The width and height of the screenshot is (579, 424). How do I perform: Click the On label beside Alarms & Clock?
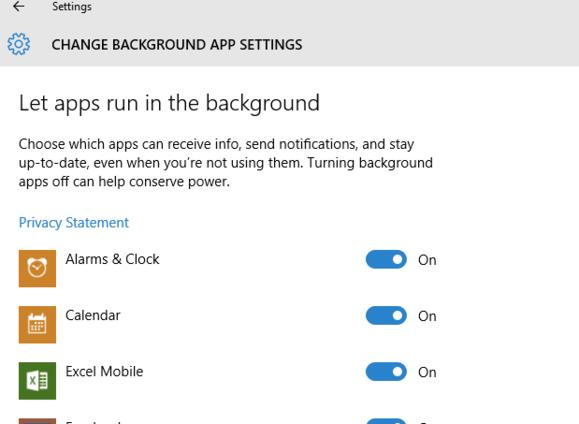point(427,260)
